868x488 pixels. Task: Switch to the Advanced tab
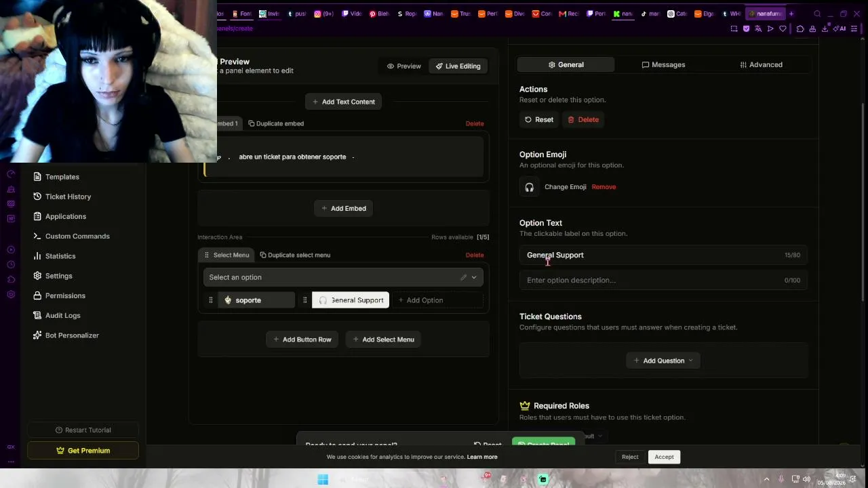click(761, 64)
